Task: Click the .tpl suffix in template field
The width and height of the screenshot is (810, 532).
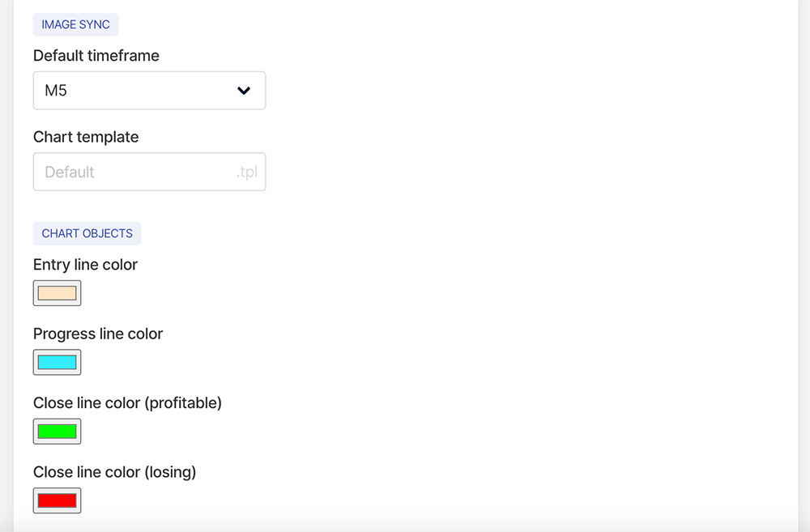Action: point(247,172)
